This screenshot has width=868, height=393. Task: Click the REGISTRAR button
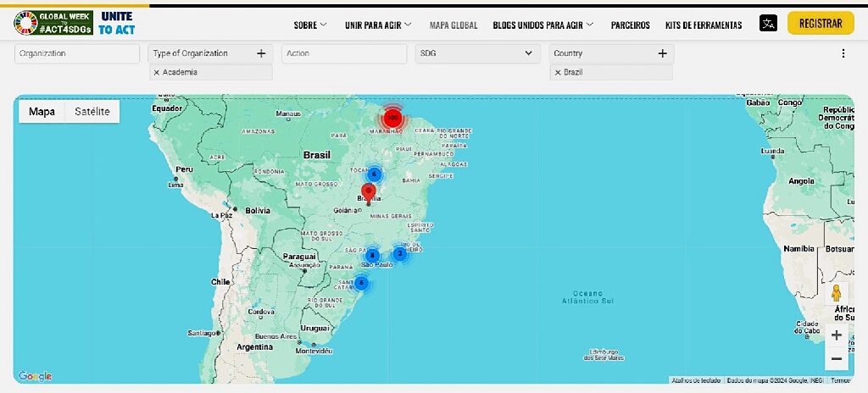click(x=821, y=23)
